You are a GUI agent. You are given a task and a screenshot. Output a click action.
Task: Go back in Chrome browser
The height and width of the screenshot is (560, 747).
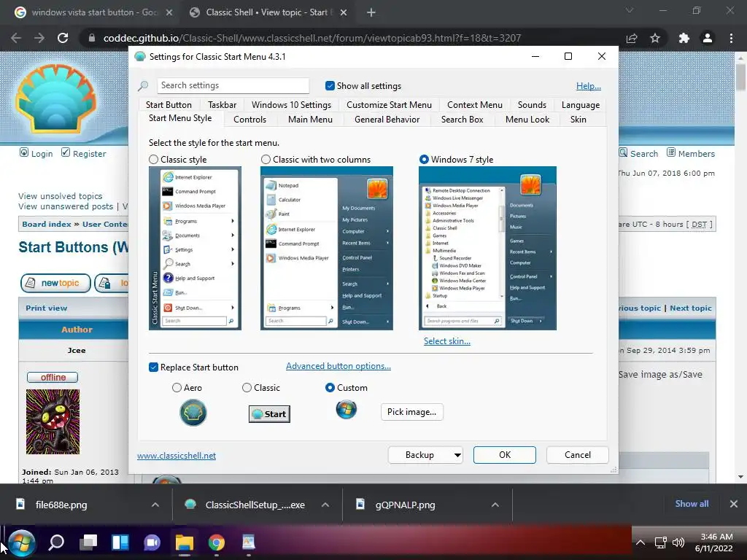point(16,38)
